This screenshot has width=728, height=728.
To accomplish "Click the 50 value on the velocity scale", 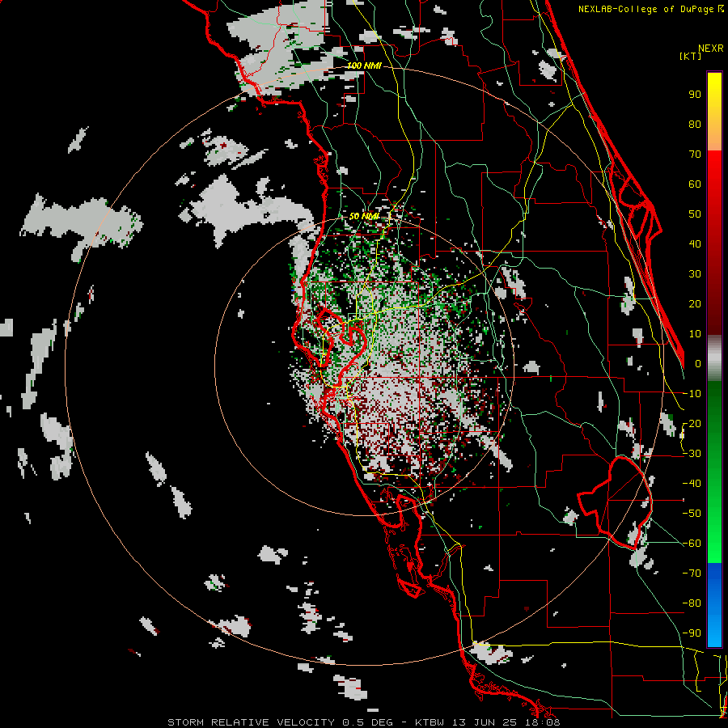I will click(x=695, y=214).
